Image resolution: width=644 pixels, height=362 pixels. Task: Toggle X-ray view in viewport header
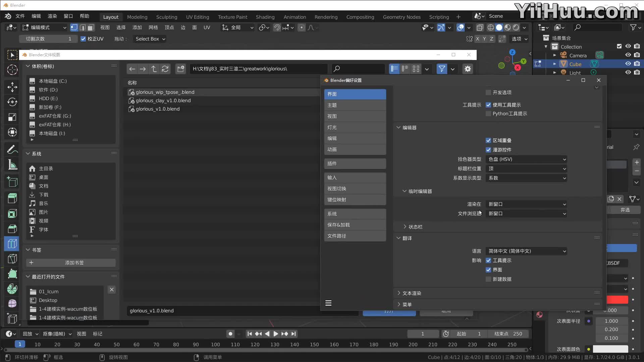pos(480,27)
